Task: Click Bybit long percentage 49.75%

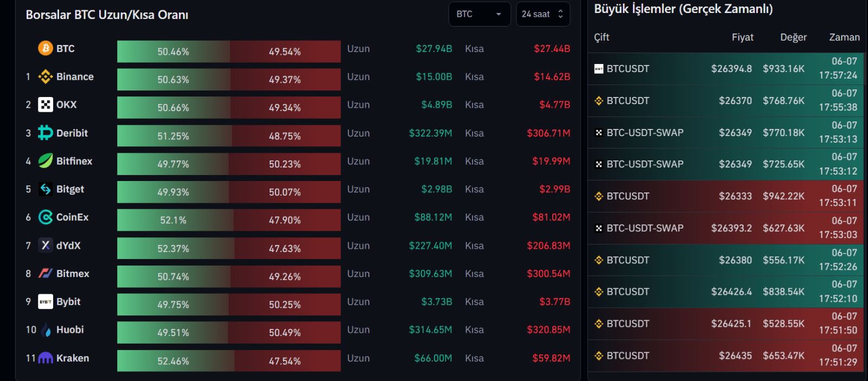Action: coord(173,305)
